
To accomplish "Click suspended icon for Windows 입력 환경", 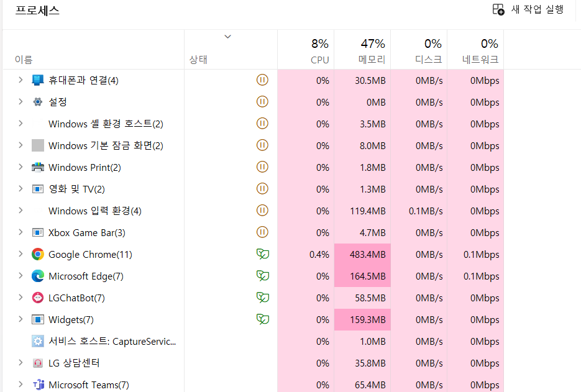I will point(262,211).
